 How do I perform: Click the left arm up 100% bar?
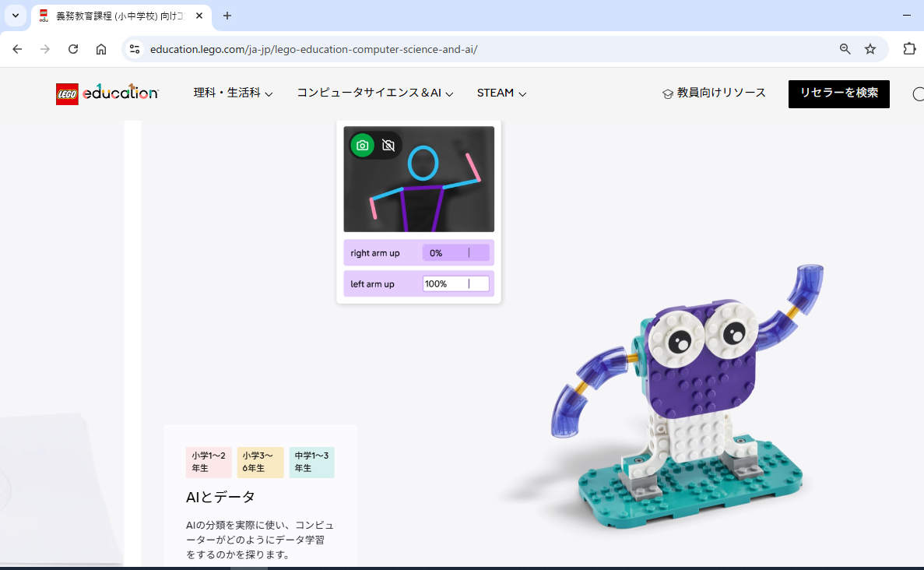pos(455,284)
